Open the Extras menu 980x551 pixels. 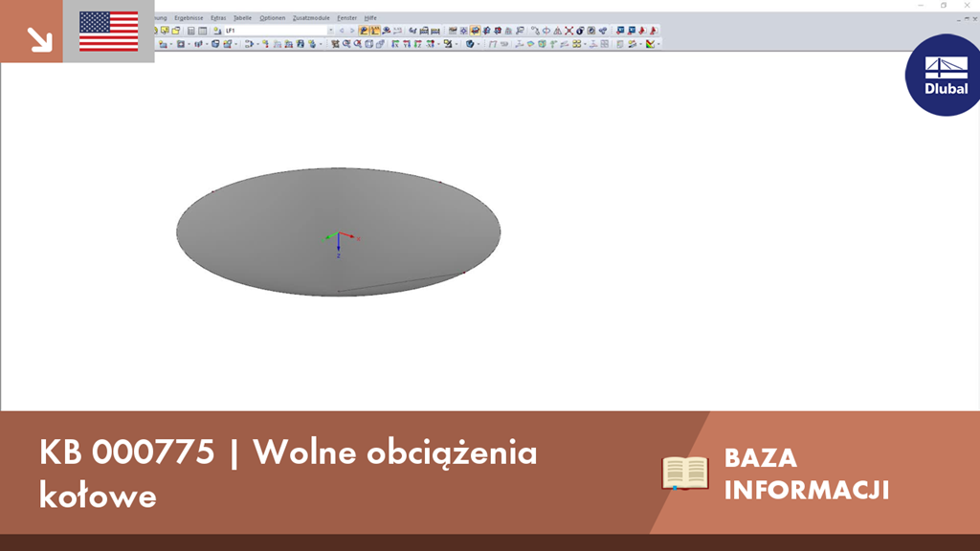218,18
